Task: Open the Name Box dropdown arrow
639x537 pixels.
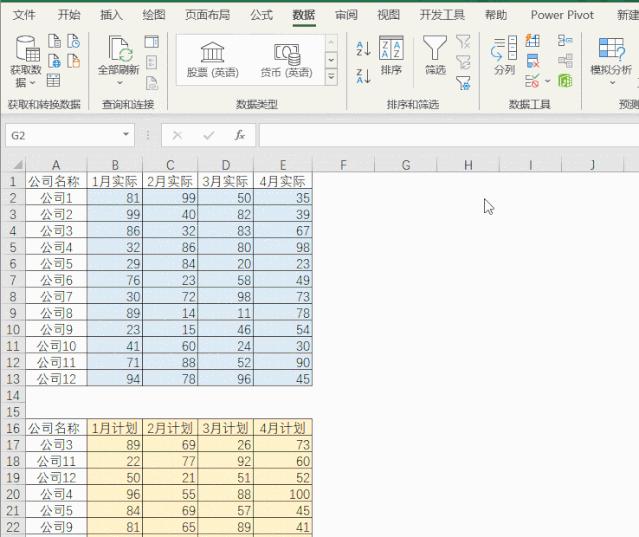Action: [x=126, y=134]
